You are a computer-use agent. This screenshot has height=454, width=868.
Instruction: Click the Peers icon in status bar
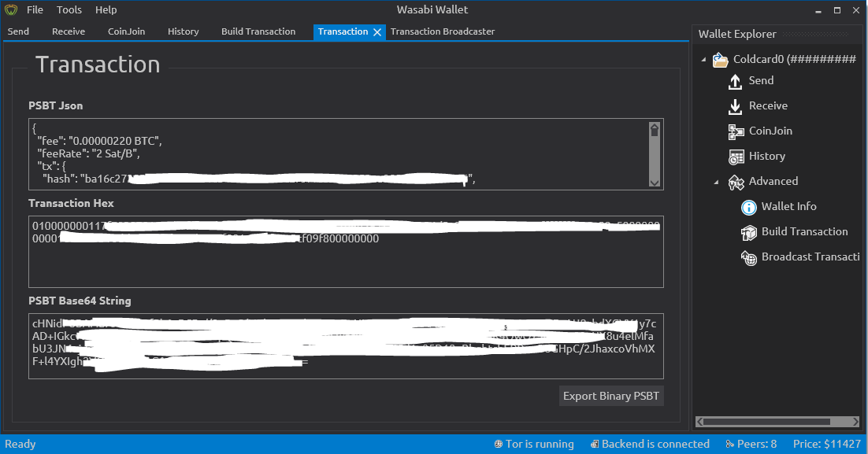coord(729,444)
